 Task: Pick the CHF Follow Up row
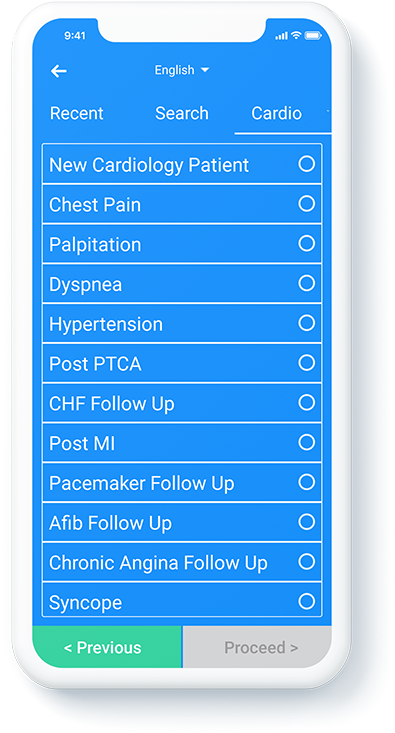[x=182, y=403]
